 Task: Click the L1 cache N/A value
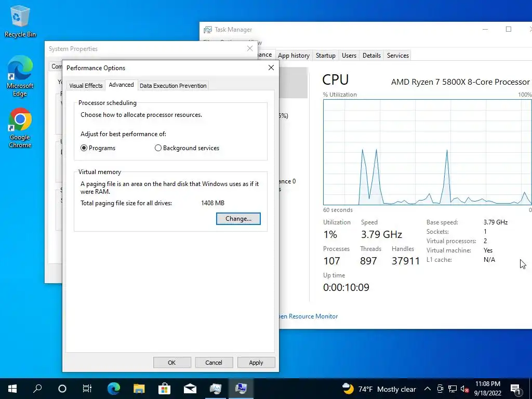click(x=489, y=260)
